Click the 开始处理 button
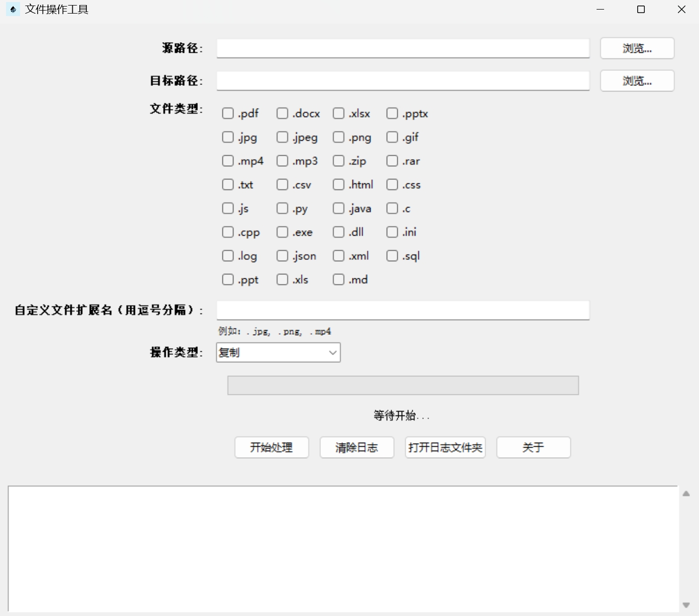This screenshot has width=699, height=616. [x=272, y=447]
